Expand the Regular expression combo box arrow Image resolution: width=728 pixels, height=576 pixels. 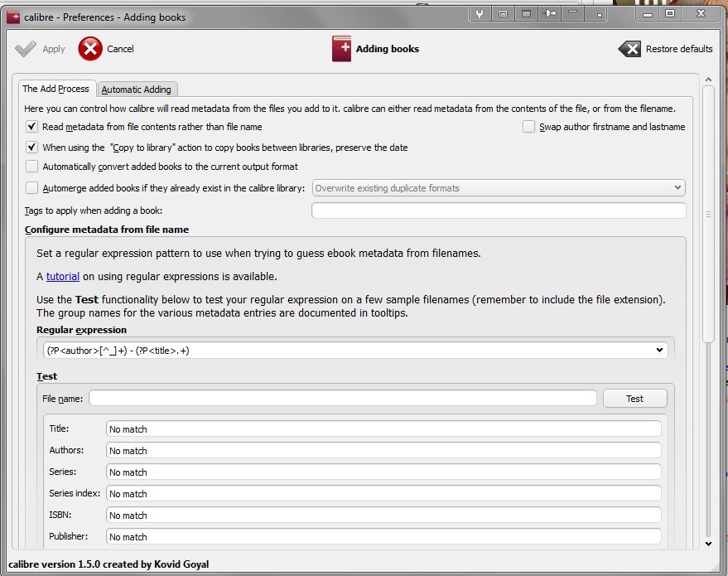pos(659,351)
